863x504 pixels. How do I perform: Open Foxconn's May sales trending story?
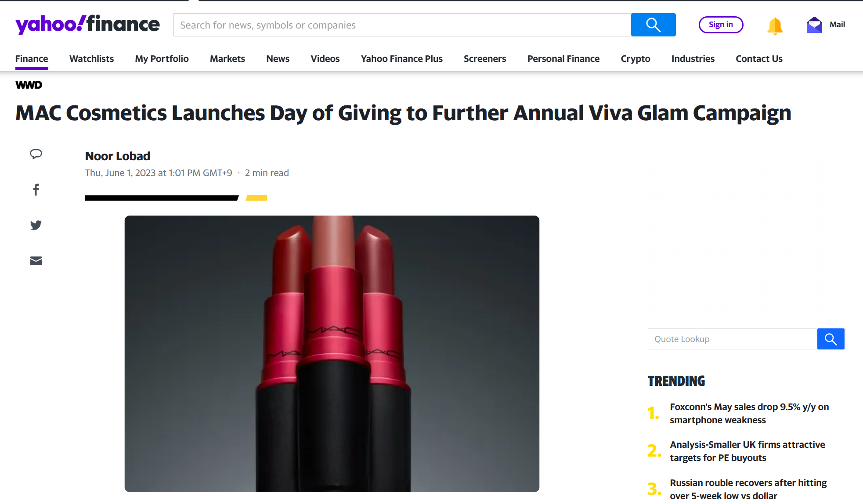point(749,414)
